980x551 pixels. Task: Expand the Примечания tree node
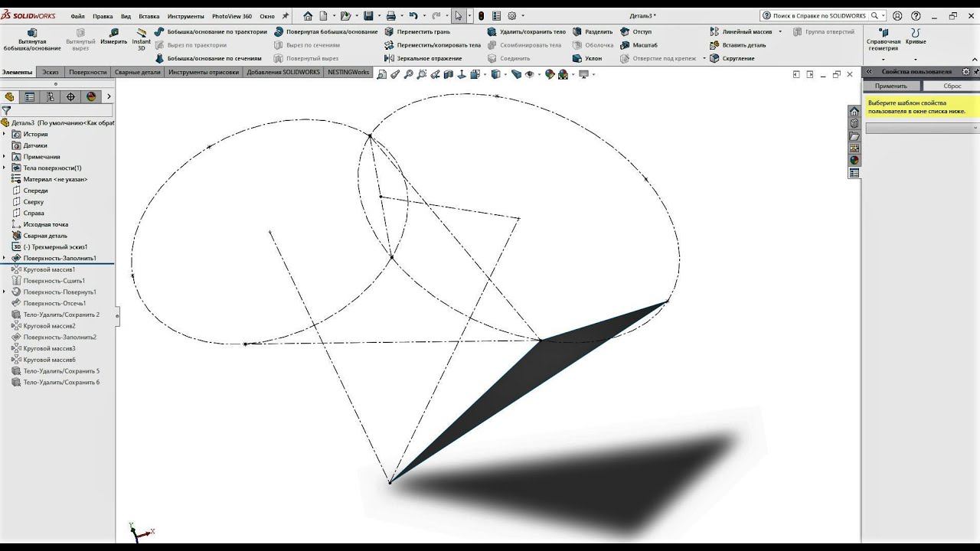(5, 157)
